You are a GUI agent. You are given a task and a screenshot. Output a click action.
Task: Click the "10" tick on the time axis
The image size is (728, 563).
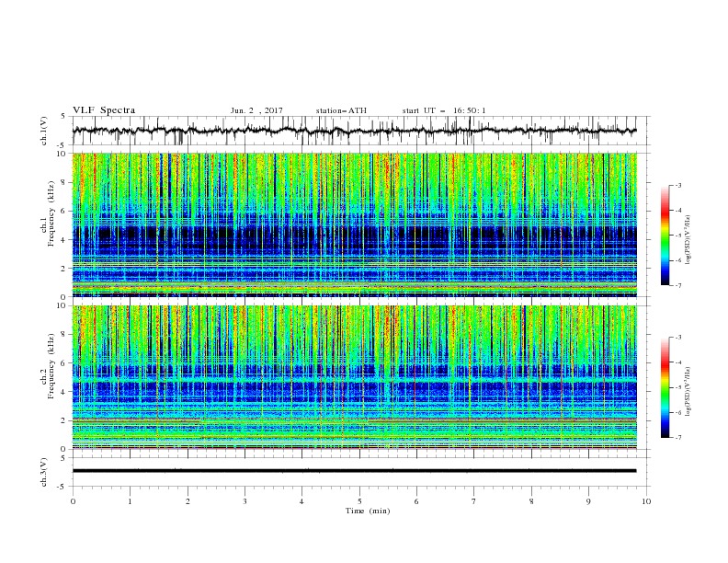(646, 501)
